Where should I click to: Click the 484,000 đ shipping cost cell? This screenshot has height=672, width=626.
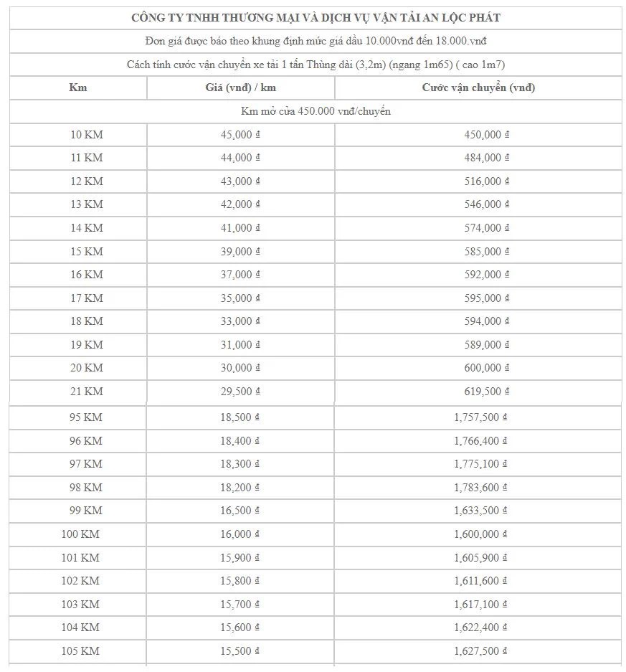478,158
